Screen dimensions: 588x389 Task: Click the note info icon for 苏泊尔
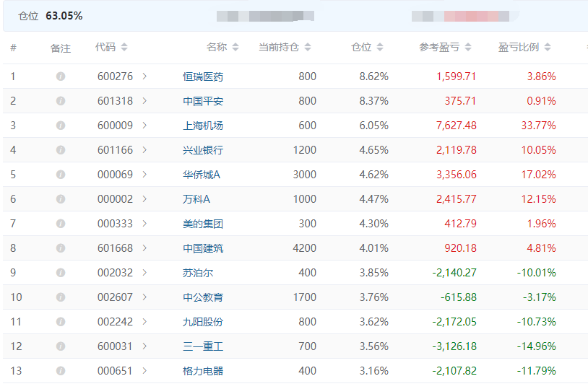[61, 273]
